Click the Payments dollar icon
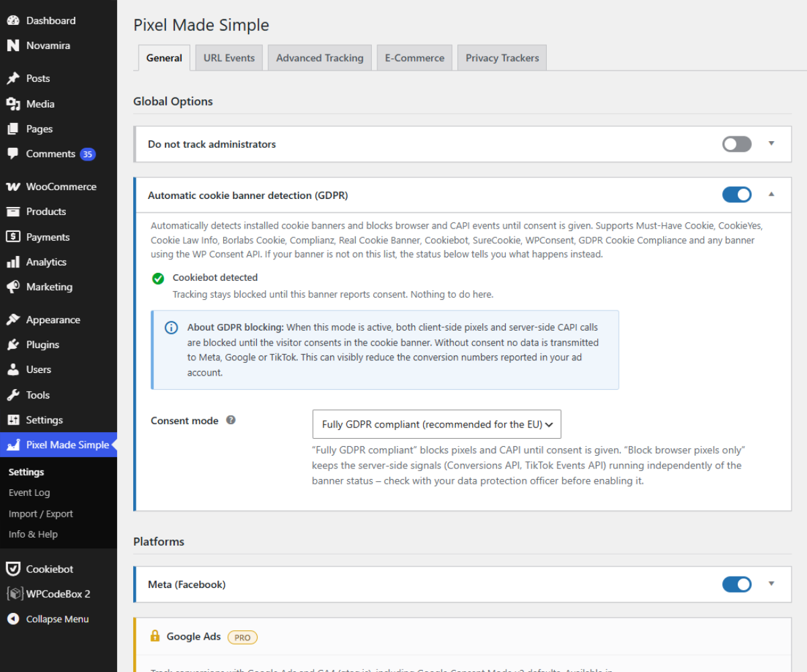 click(x=13, y=237)
